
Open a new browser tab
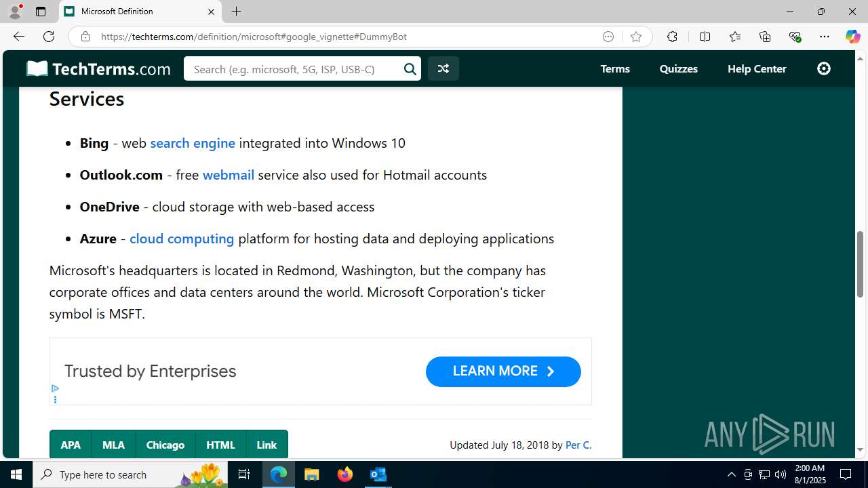(236, 12)
